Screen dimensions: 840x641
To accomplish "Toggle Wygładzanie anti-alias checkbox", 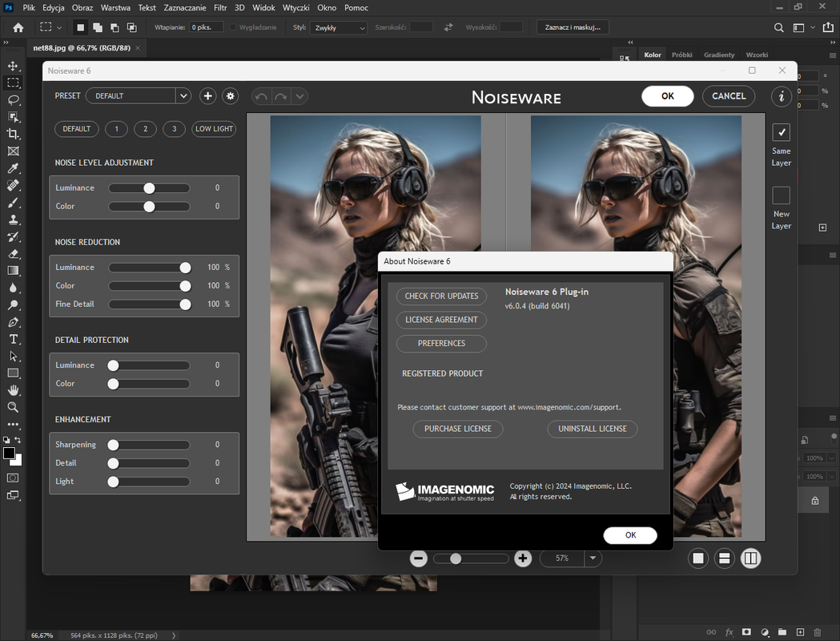I will click(x=233, y=27).
